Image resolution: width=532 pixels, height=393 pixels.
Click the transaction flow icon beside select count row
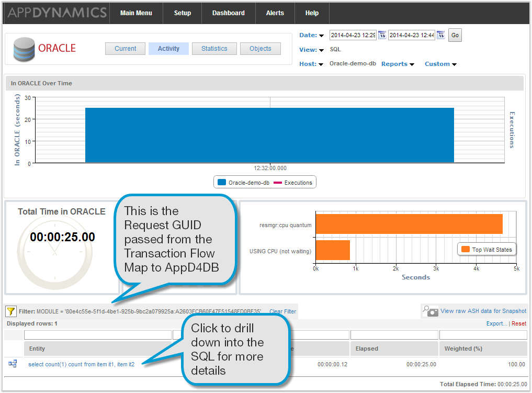[x=13, y=364]
